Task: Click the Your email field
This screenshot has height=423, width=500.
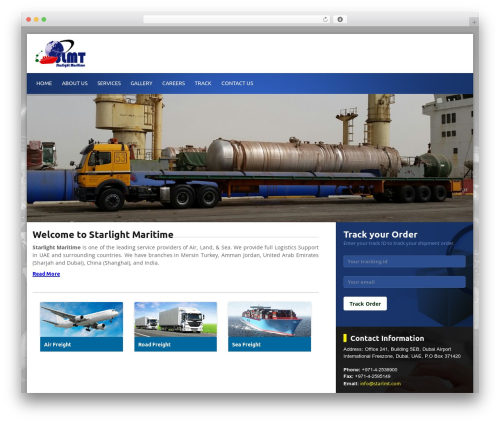Action: point(404,282)
